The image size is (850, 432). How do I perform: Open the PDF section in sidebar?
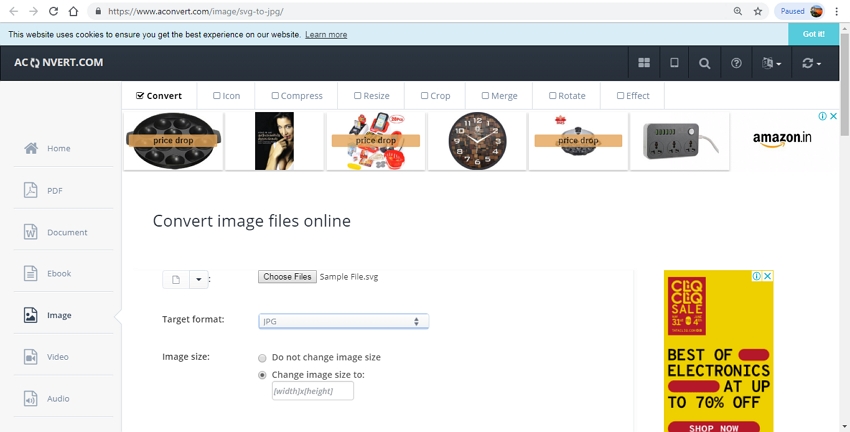[54, 190]
